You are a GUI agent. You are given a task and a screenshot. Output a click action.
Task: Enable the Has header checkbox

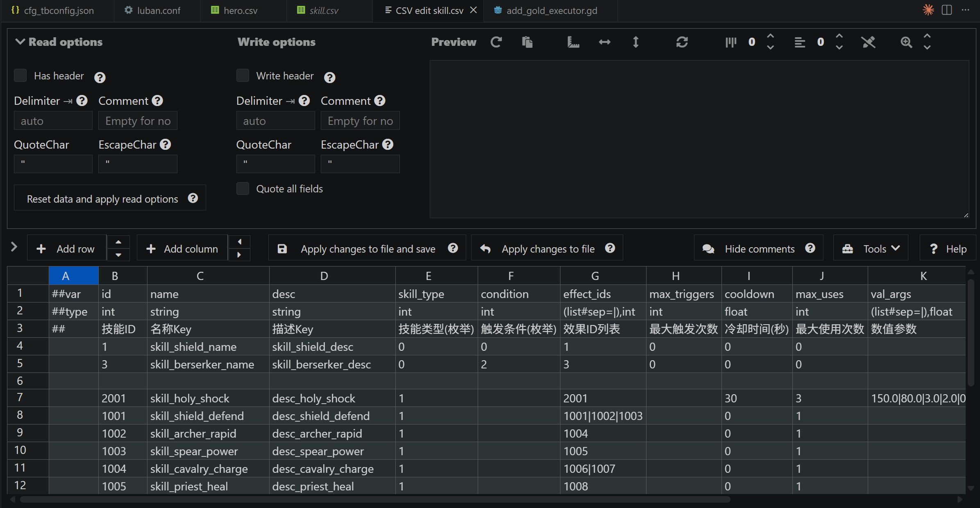point(20,75)
